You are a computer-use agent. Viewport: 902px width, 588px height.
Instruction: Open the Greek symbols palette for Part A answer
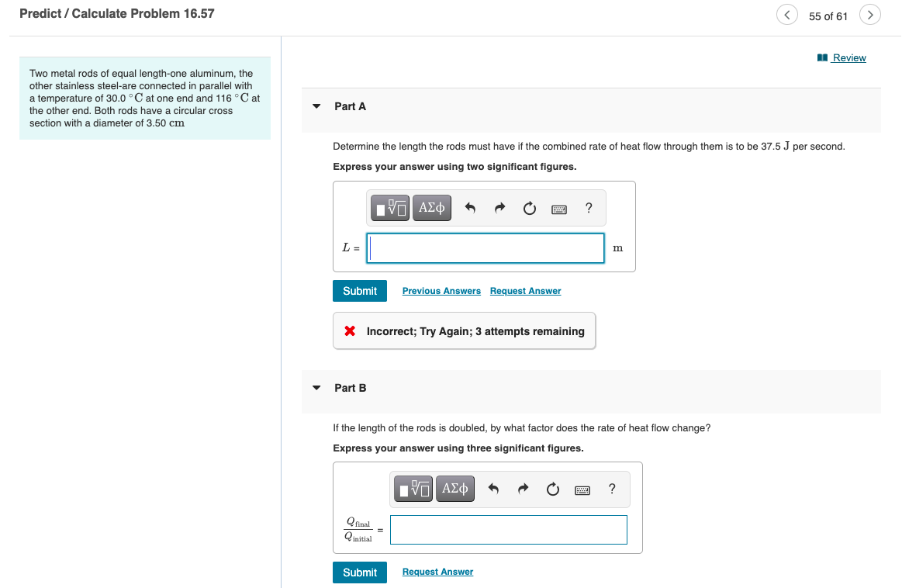point(431,207)
